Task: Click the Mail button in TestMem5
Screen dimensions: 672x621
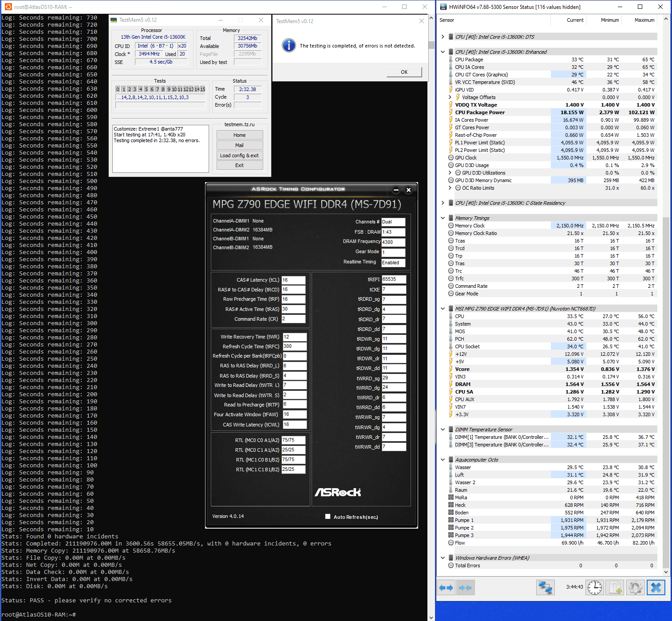Action: click(240, 145)
